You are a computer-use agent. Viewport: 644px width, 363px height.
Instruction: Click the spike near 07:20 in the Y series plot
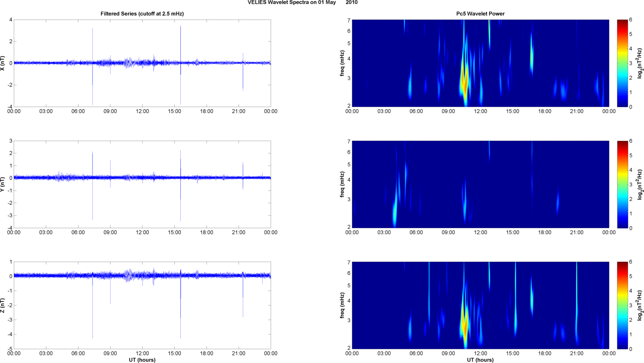[x=92, y=186]
